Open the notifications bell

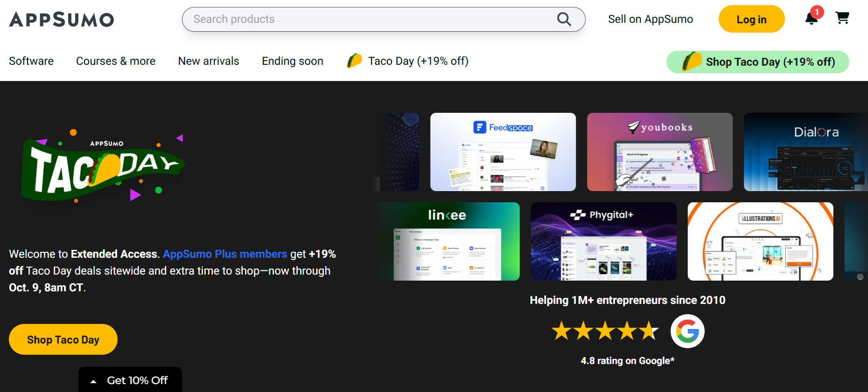click(x=812, y=19)
